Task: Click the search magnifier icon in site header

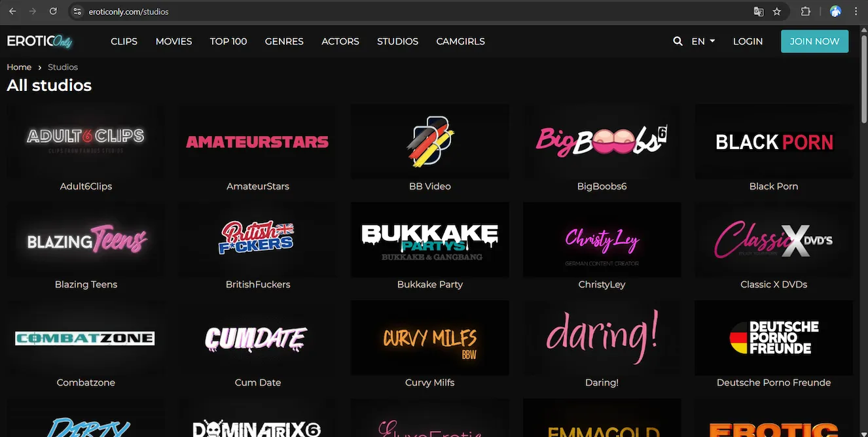Action: point(678,41)
